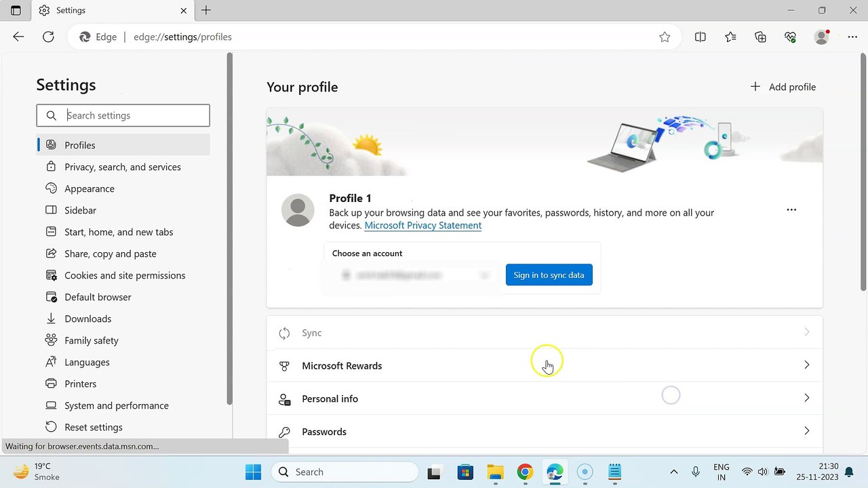The height and width of the screenshot is (488, 868).
Task: Expand the Sync row chevron
Action: pyautogui.click(x=806, y=332)
